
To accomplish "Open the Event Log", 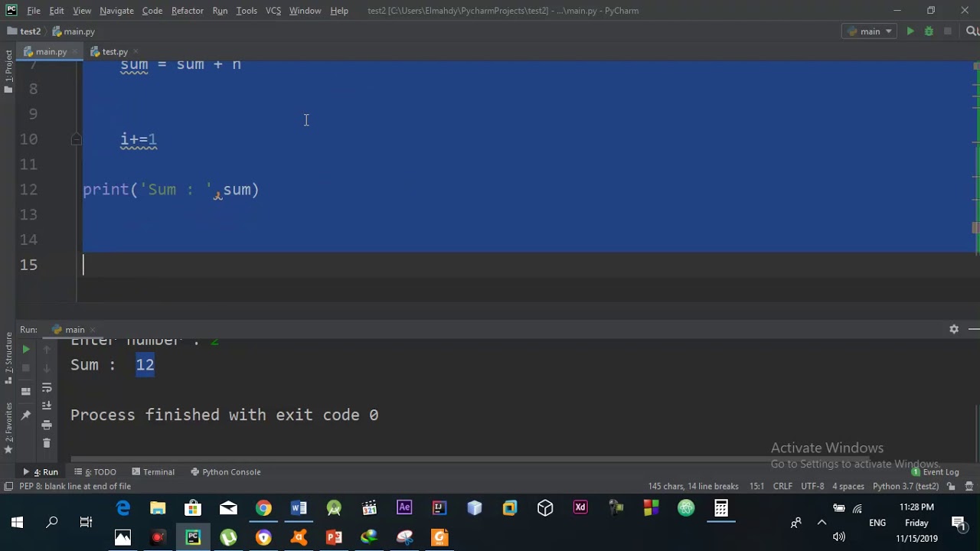I will pos(935,472).
